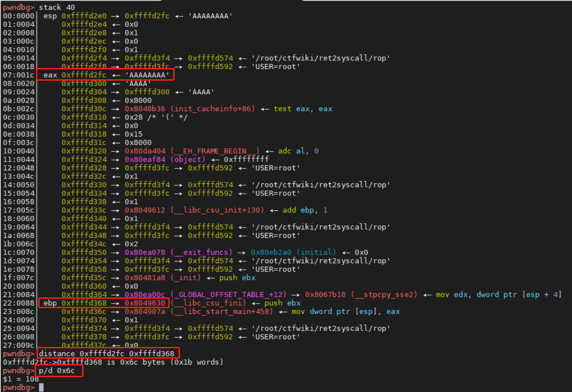This screenshot has width=572, height=392.
Task: Click the init_cacheinfo+86 symbol
Action: [x=212, y=109]
